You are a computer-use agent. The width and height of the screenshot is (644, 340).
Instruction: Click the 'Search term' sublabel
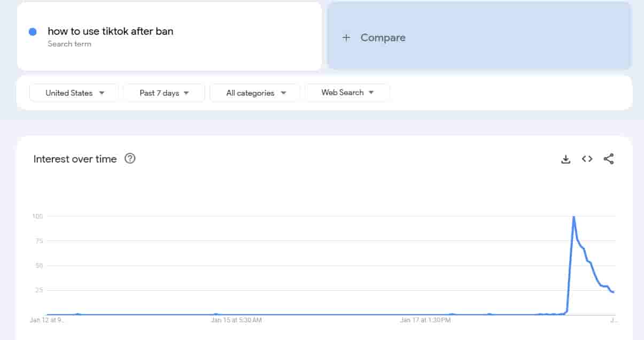(69, 44)
